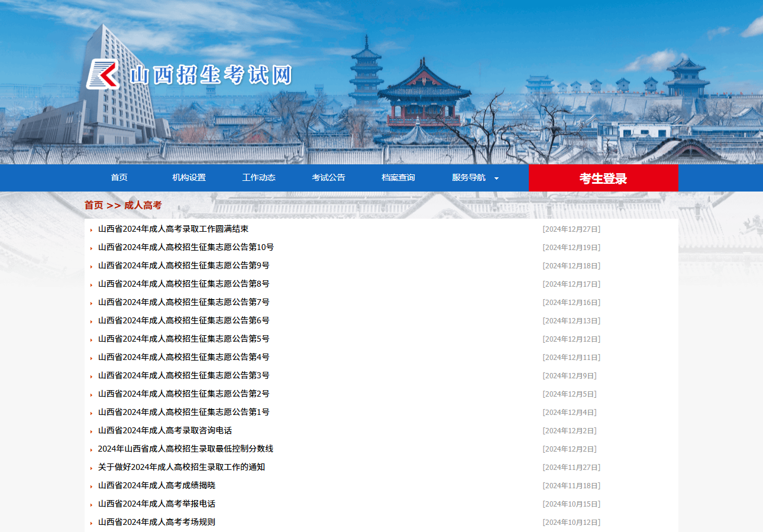Expand the 服务导航 dropdown menu

coord(467,177)
